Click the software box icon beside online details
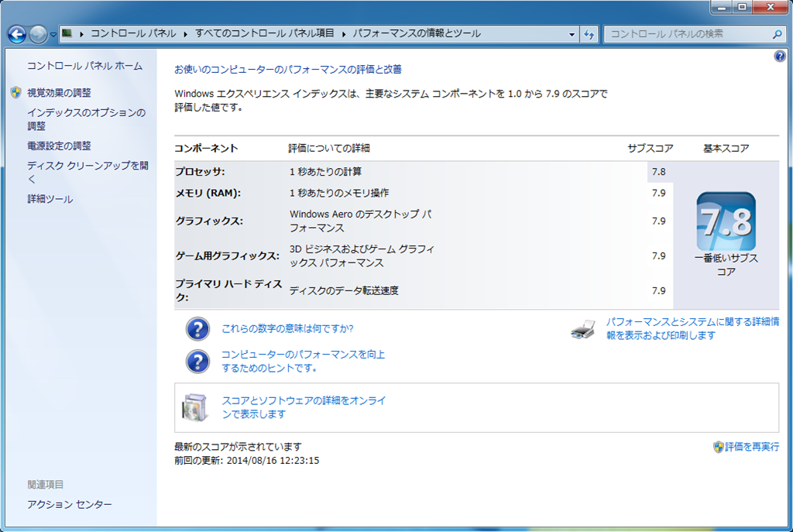The width and height of the screenshot is (793, 532). click(195, 407)
